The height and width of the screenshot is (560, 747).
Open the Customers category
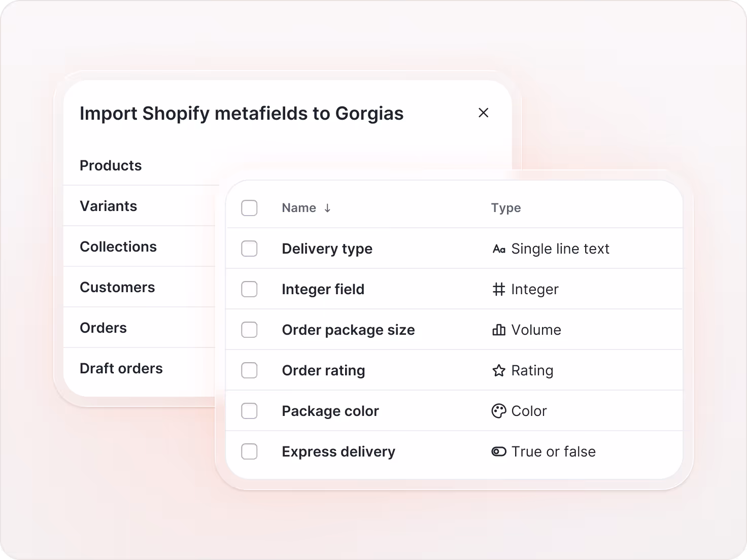click(117, 287)
